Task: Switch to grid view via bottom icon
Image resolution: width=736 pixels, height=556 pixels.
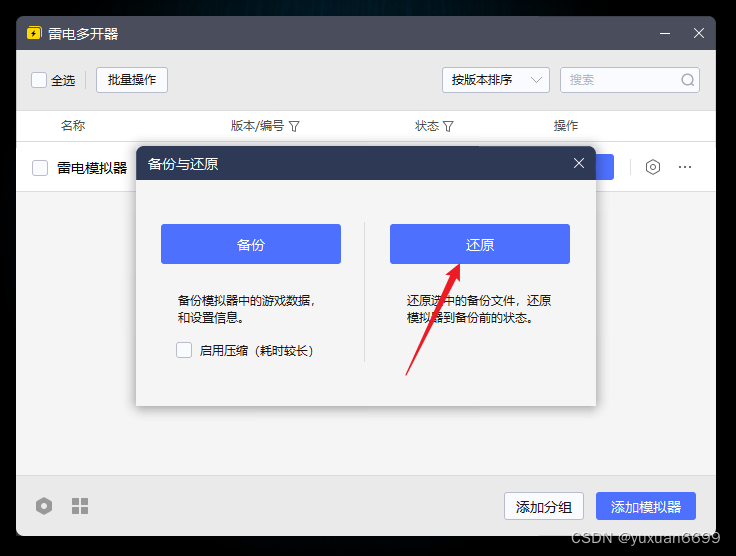Action: point(80,506)
